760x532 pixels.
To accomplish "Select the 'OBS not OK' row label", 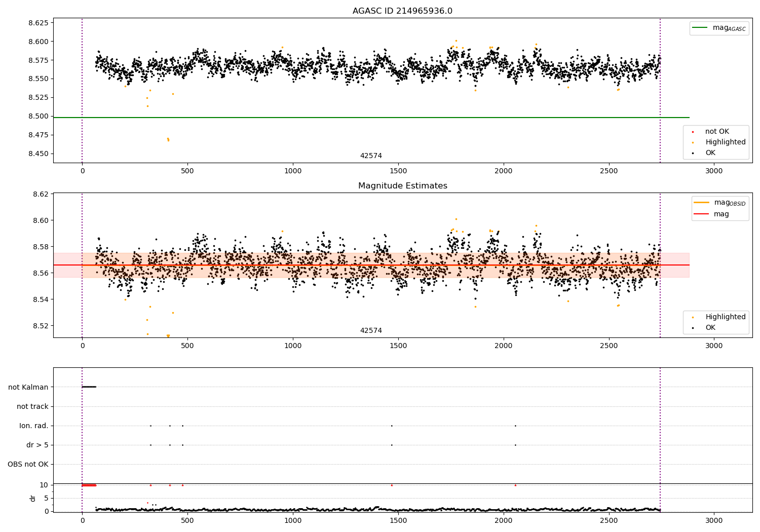I will pyautogui.click(x=28, y=464).
